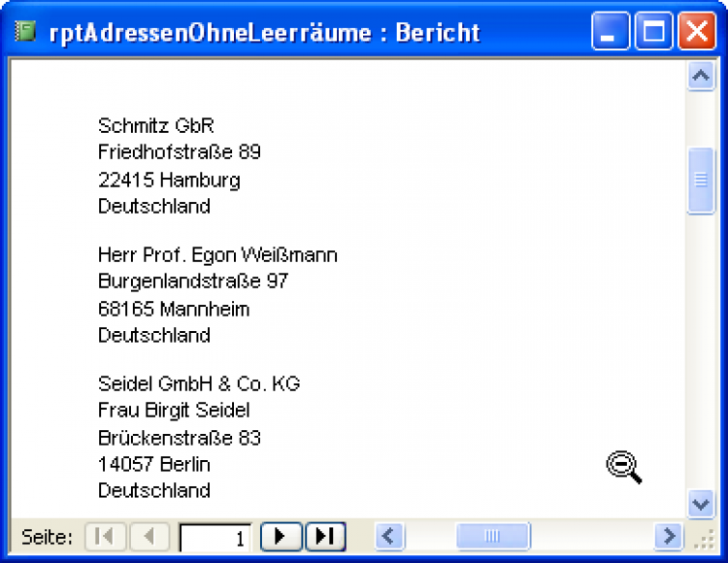Click the horizontal scrollbar thumb

[x=492, y=536]
